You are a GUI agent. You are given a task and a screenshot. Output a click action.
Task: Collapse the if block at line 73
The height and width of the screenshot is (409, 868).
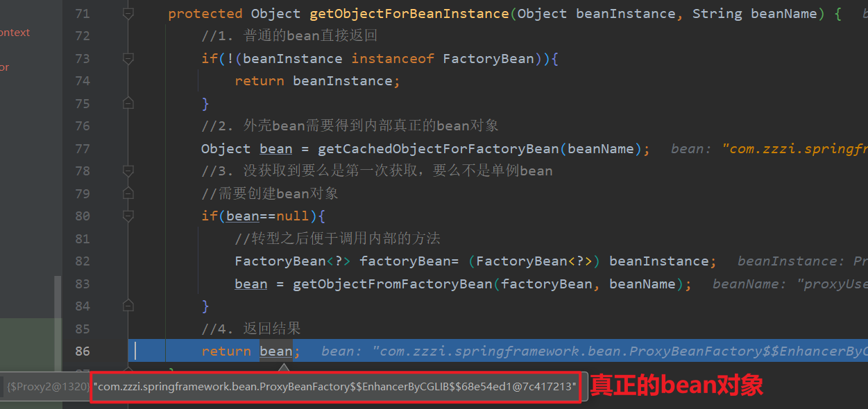(x=128, y=58)
